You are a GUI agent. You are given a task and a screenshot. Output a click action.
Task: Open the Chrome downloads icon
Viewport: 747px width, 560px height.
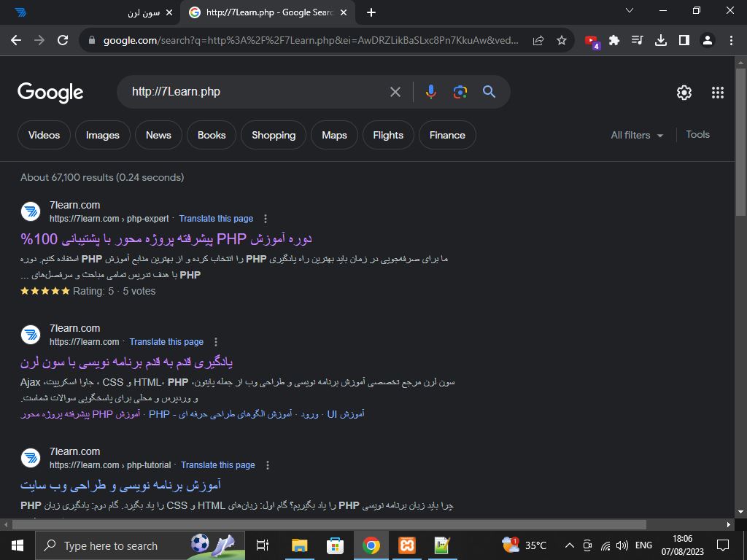tap(661, 41)
